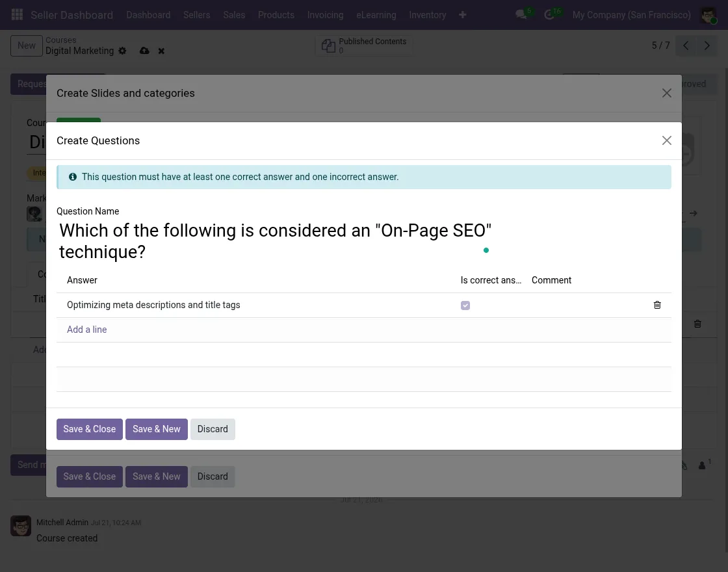
Task: Click the Digital Marketing record title
Action: [x=79, y=51]
